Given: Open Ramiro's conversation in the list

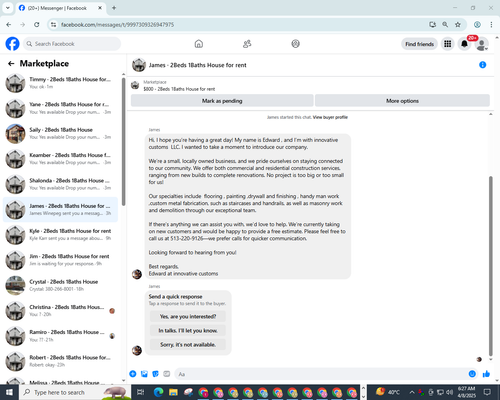Looking at the screenshot, I should (x=60, y=336).
